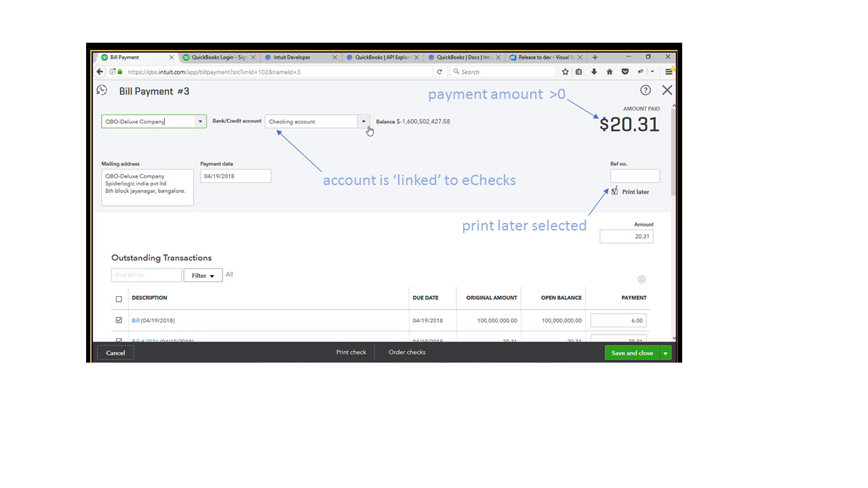Click the browser Back arrow button
Screen dimensions: 868x488
point(101,71)
